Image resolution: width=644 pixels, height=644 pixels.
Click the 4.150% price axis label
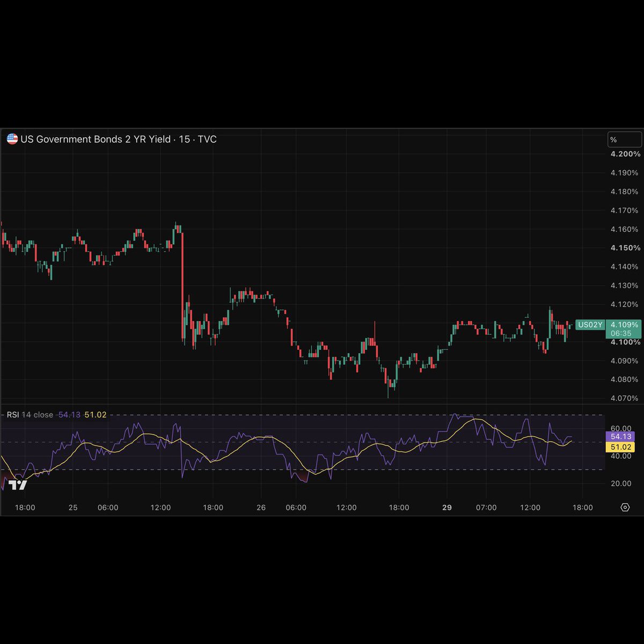pos(625,248)
